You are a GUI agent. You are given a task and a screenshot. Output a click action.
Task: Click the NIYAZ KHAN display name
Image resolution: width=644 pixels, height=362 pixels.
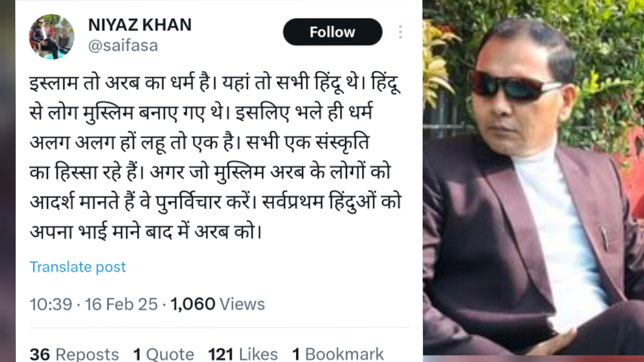(x=140, y=25)
